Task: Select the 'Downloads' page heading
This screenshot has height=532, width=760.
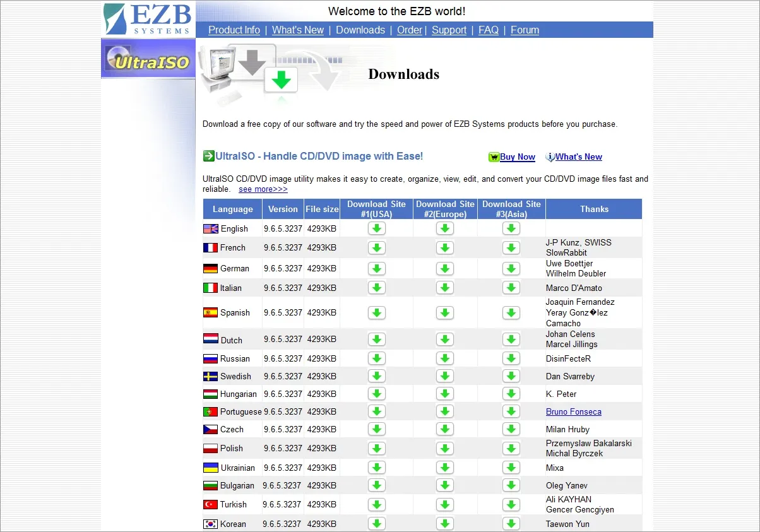Action: coord(404,74)
